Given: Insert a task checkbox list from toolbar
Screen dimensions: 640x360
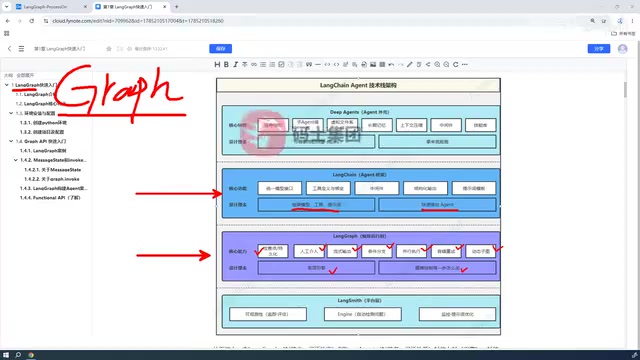Looking at the screenshot, I should click(281, 64).
